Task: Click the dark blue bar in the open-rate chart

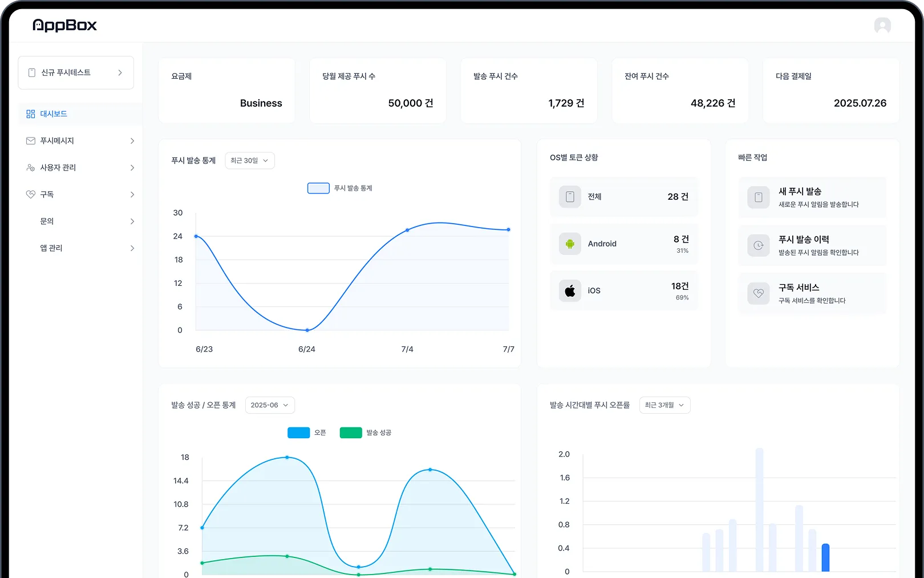Action: coord(825,557)
